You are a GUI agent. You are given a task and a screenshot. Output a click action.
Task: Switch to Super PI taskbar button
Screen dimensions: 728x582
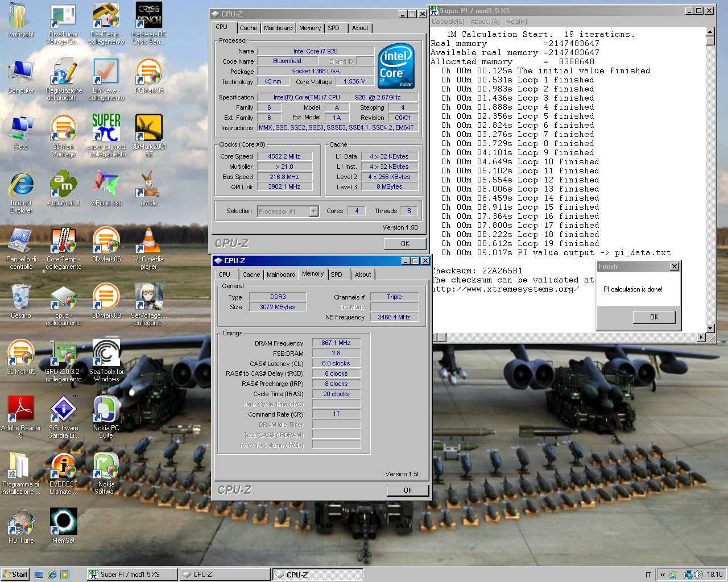[132, 575]
